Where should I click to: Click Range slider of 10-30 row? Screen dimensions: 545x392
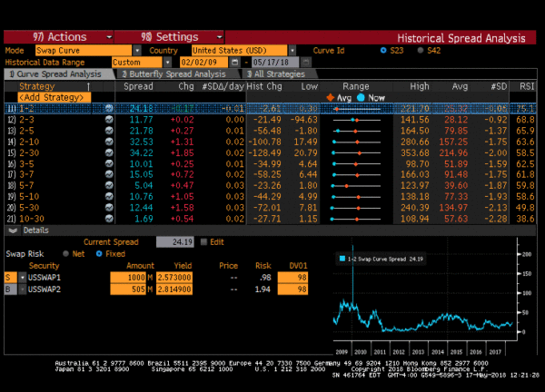[357, 219]
